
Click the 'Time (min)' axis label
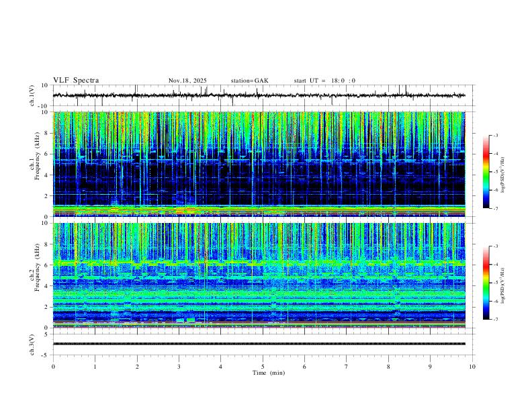pos(269,373)
